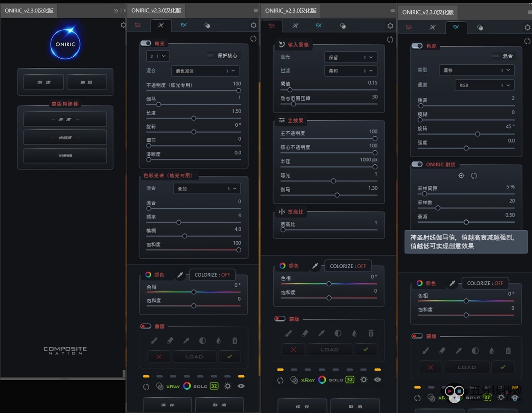
Task: Click the sun brightness icon in 眩光 panel
Action: 228,386
